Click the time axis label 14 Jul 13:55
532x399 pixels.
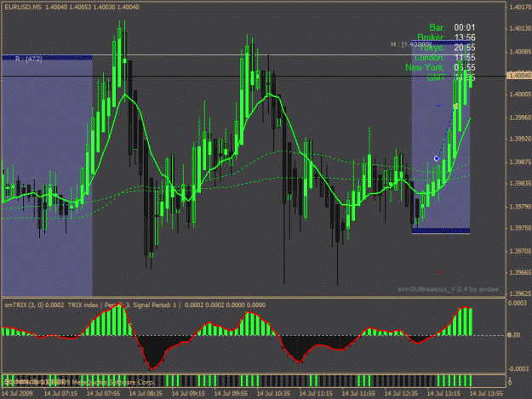tap(486, 394)
